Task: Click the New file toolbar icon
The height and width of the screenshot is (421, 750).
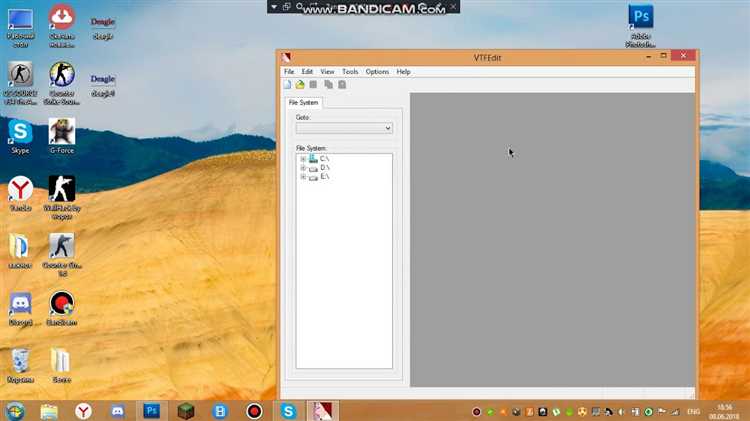Action: click(288, 85)
